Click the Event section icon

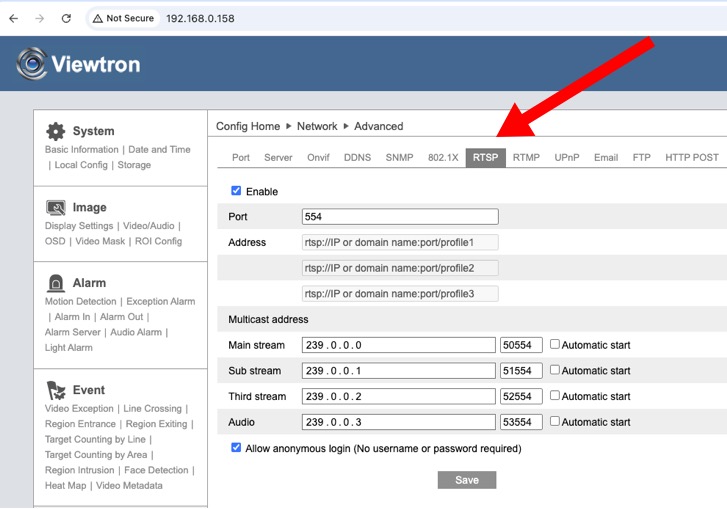(56, 390)
